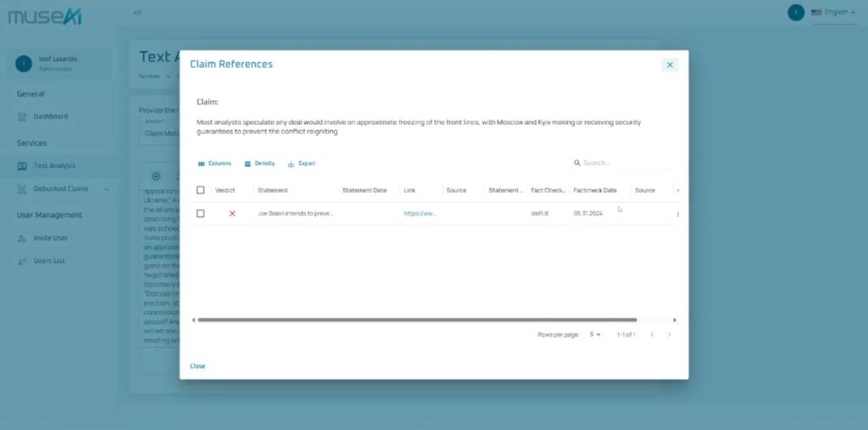868x430 pixels.
Task: Select all rows with header checkbox
Action: point(201,190)
